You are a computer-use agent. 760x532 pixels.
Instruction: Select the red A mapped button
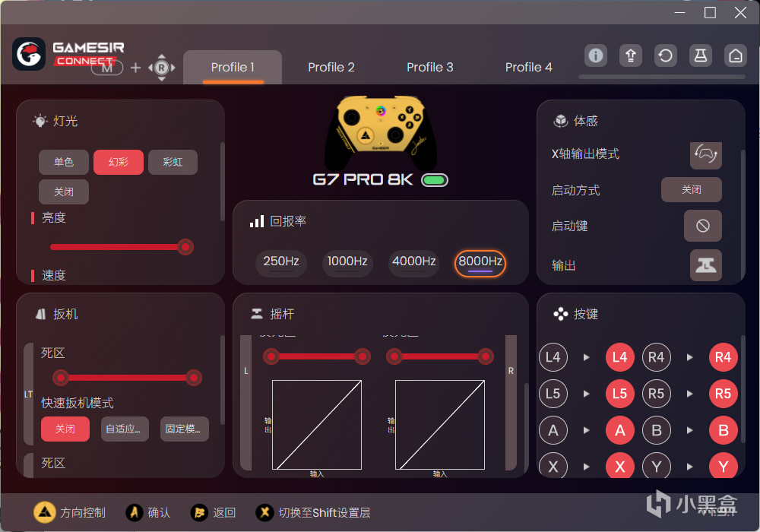[x=620, y=430]
